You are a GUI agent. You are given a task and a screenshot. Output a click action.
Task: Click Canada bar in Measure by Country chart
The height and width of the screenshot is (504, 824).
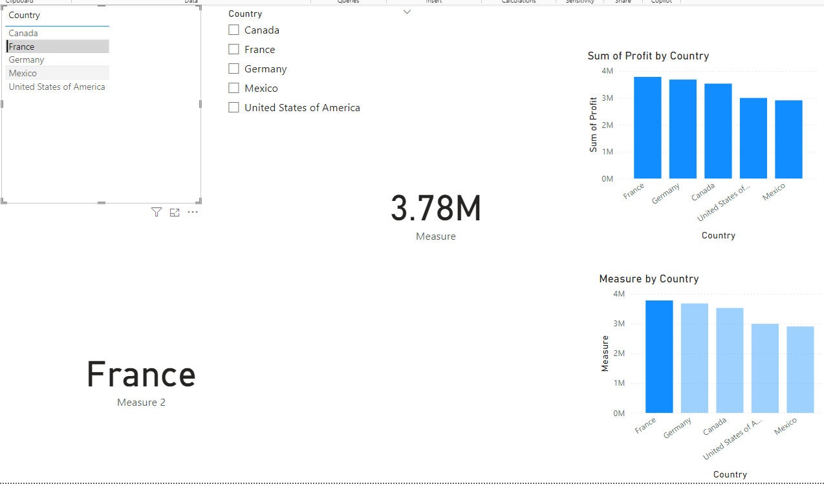coord(730,361)
